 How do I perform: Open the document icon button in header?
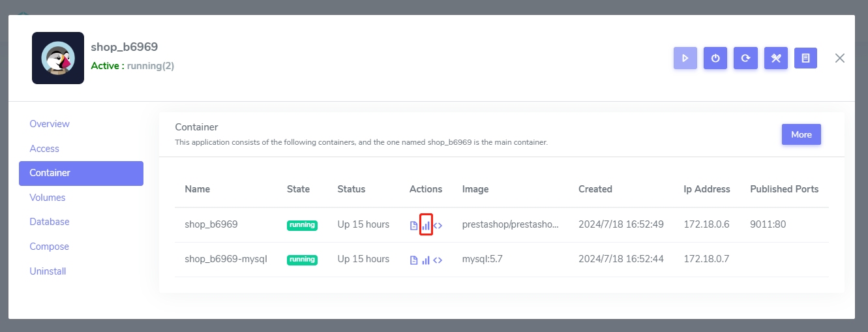(x=805, y=58)
